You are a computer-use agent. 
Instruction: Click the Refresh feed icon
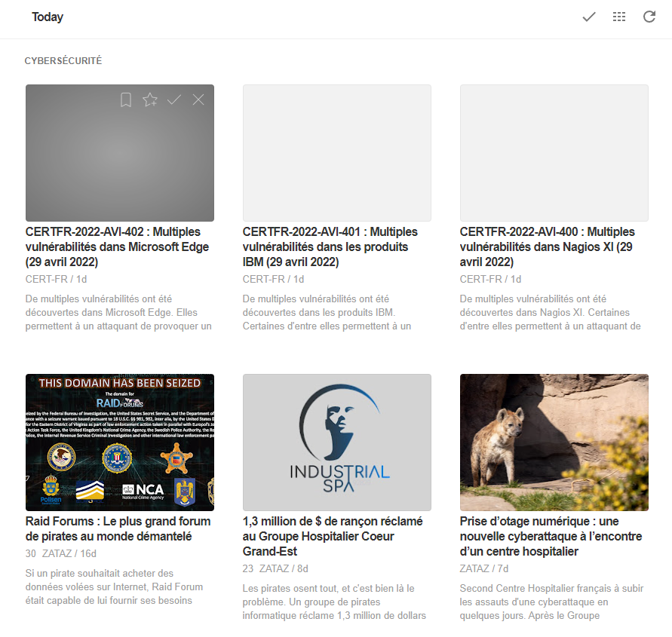click(649, 17)
